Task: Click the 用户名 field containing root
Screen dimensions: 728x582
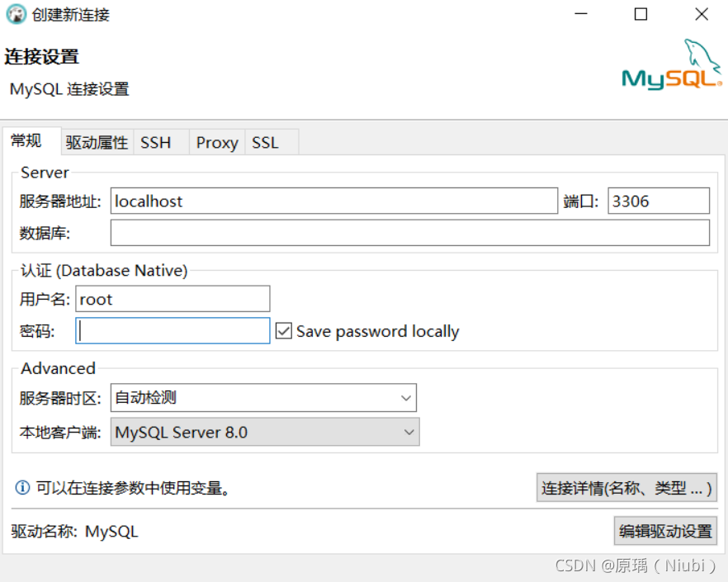Action: click(173, 299)
